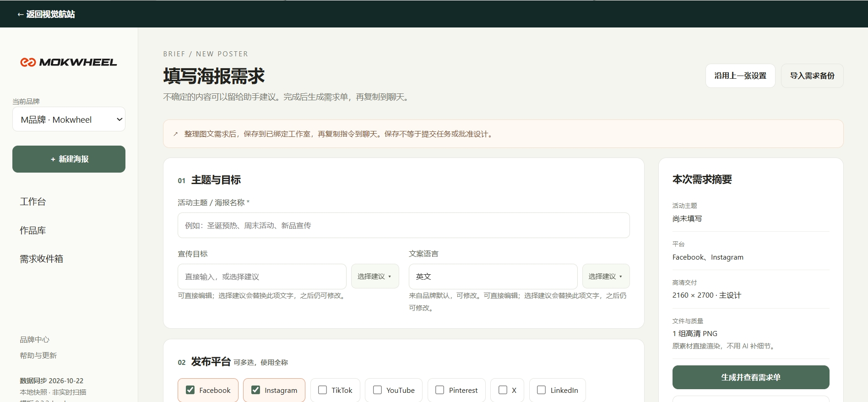868x402 pixels.
Task: Click the 2160 × 2700 · 主设计 value
Action: pos(706,295)
